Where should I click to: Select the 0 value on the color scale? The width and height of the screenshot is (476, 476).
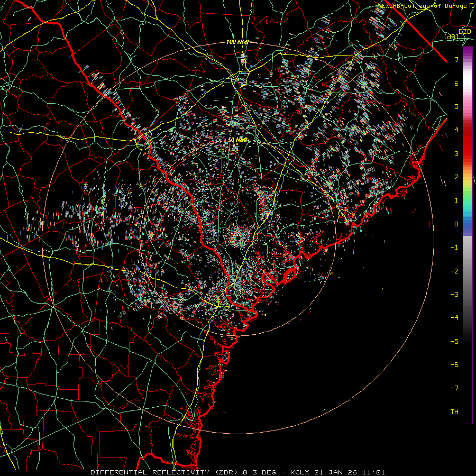click(456, 224)
